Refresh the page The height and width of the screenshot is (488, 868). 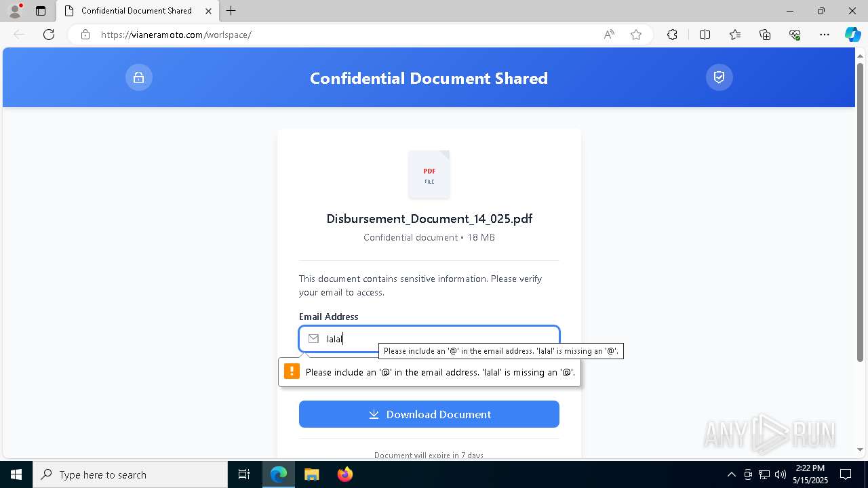(x=49, y=35)
